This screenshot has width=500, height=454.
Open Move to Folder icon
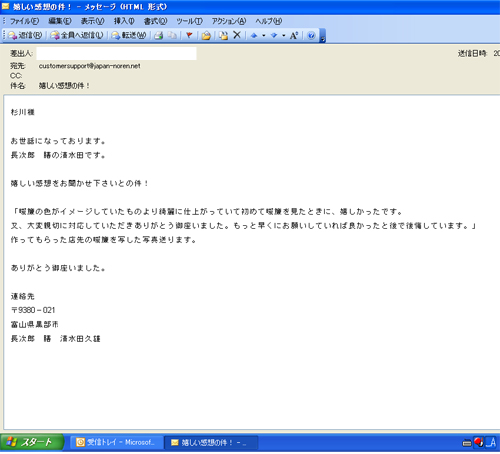tap(206, 35)
